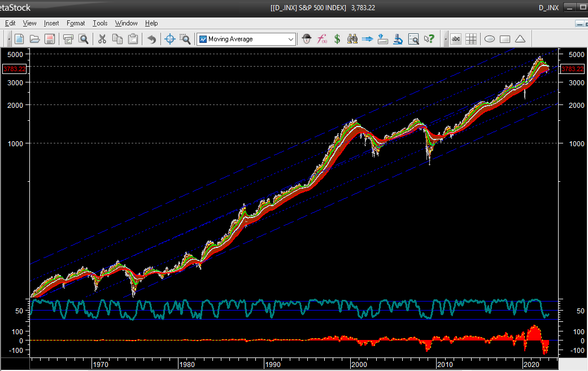Open the Insert menu
This screenshot has width=588, height=371.
[51, 23]
